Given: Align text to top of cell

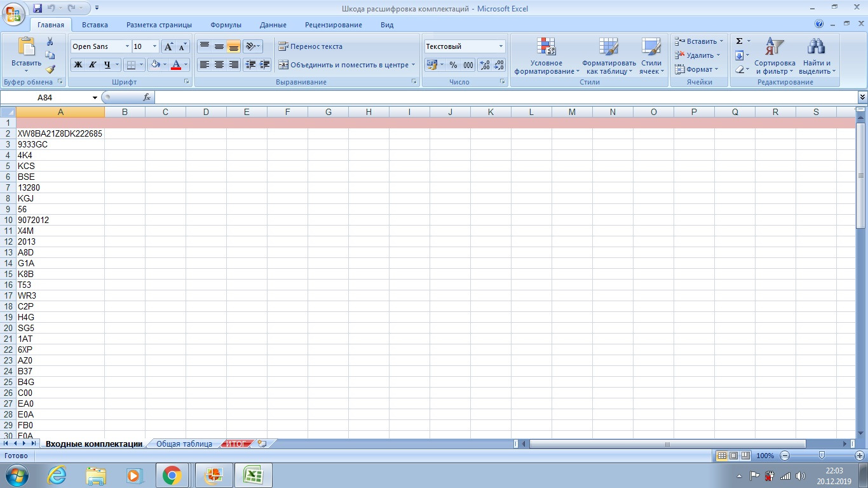Looking at the screenshot, I should 204,46.
